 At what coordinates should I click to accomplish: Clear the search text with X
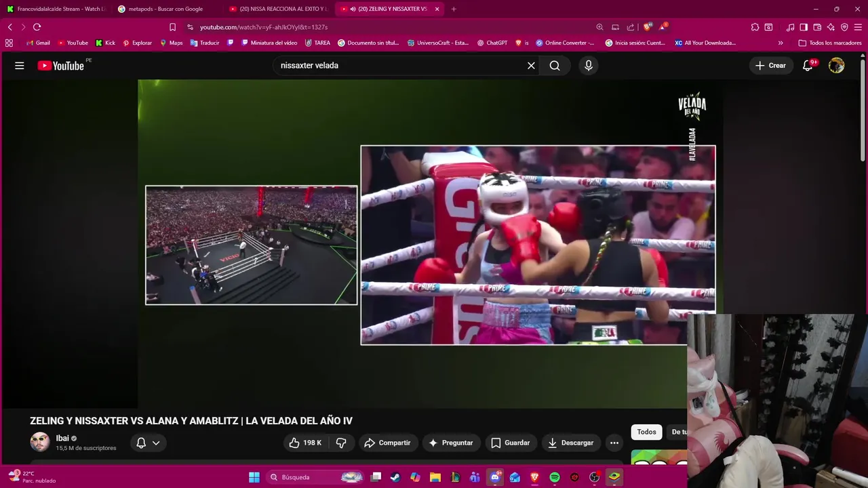tap(531, 66)
